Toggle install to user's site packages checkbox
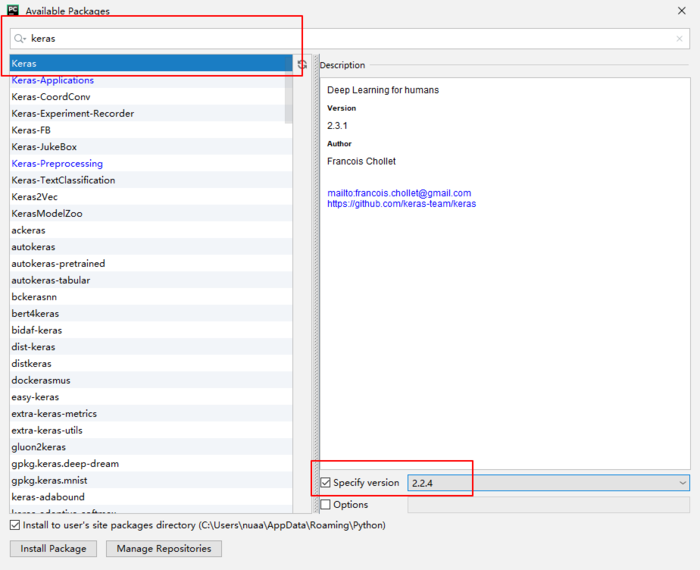700x570 pixels. 15,525
